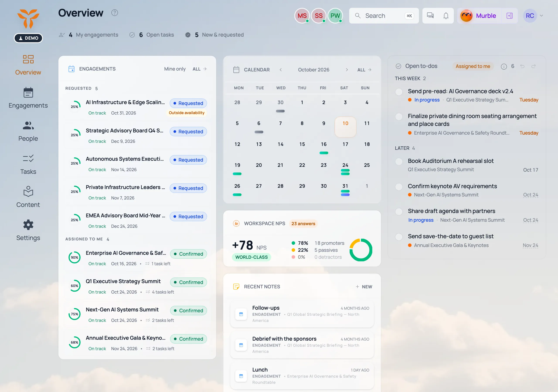Screen dimensions: 558x392
Task: Check off Send pre-read AI Governance deck
Action: pyautogui.click(x=399, y=92)
